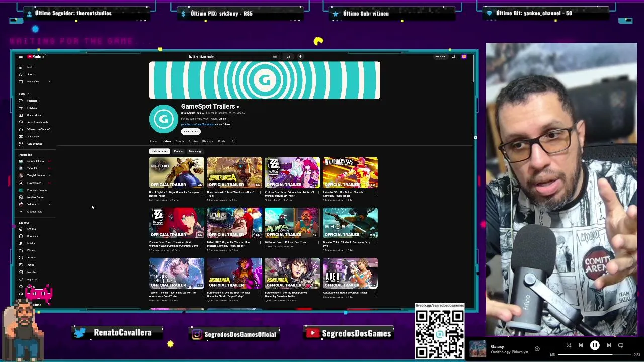644x362 pixels.
Task: Pause the Galaxy track
Action: pyautogui.click(x=595, y=345)
